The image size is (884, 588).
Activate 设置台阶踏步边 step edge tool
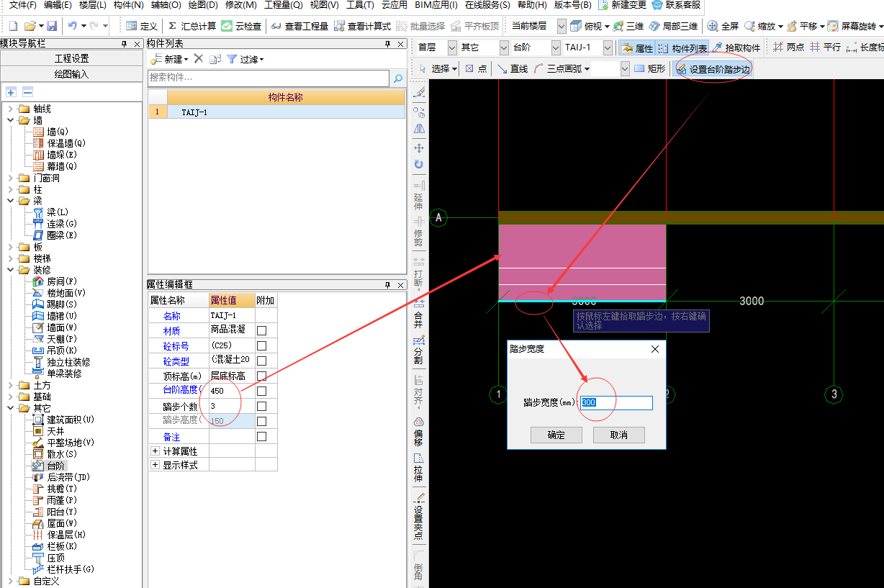coord(713,69)
